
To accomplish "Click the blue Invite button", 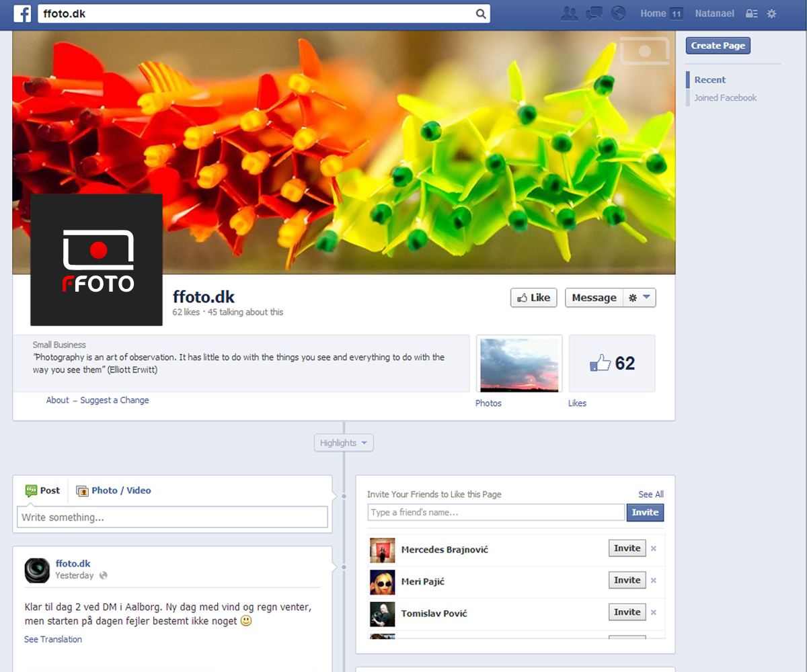I will pos(645,512).
